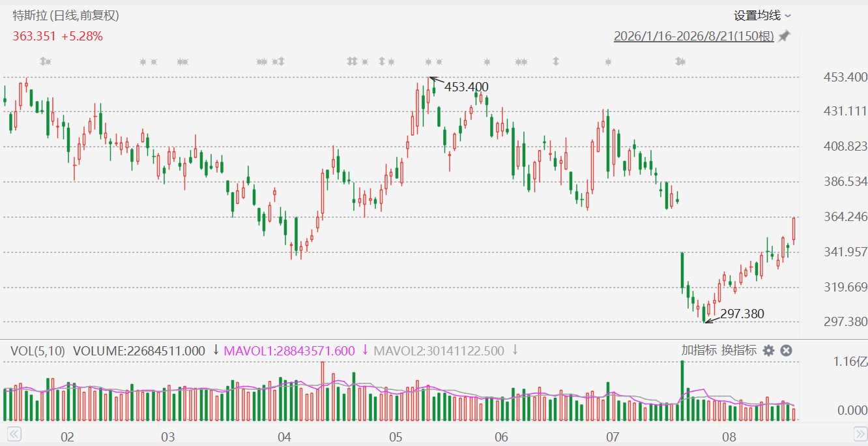Click the 386.534 price axis label
This screenshot has height=446, width=868.
click(x=846, y=181)
